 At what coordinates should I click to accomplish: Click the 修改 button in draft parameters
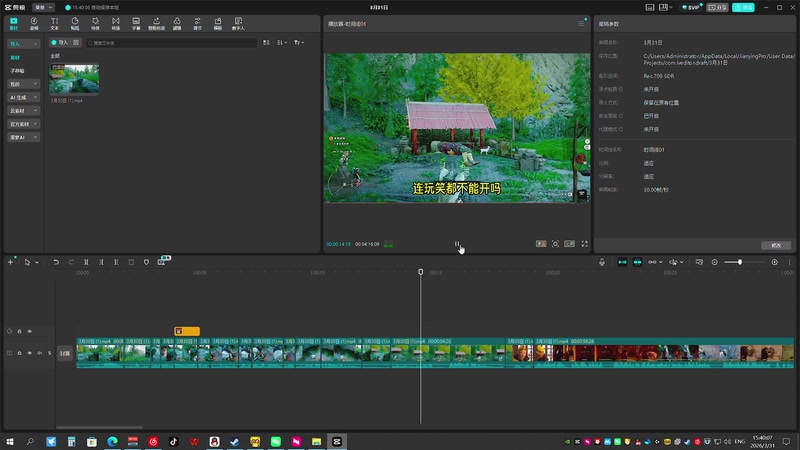click(x=776, y=244)
